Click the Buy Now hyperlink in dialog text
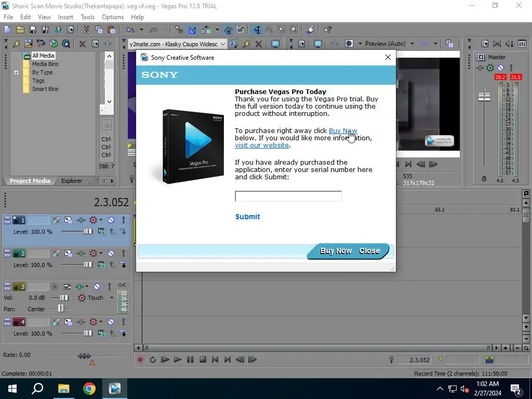 343,130
